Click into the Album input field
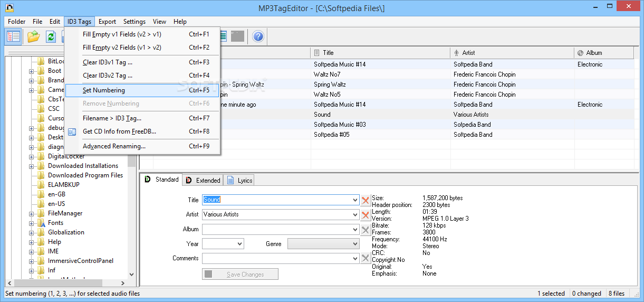This screenshot has height=302, width=644. [276, 230]
